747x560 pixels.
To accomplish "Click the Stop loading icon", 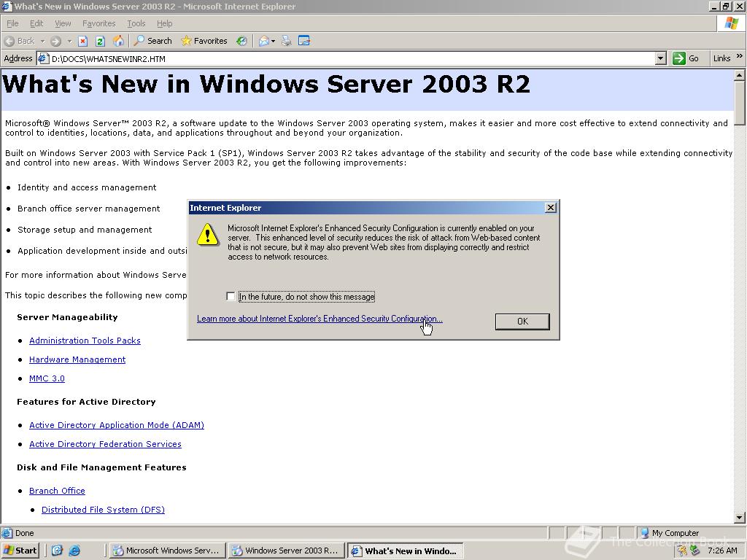I will (x=82, y=41).
